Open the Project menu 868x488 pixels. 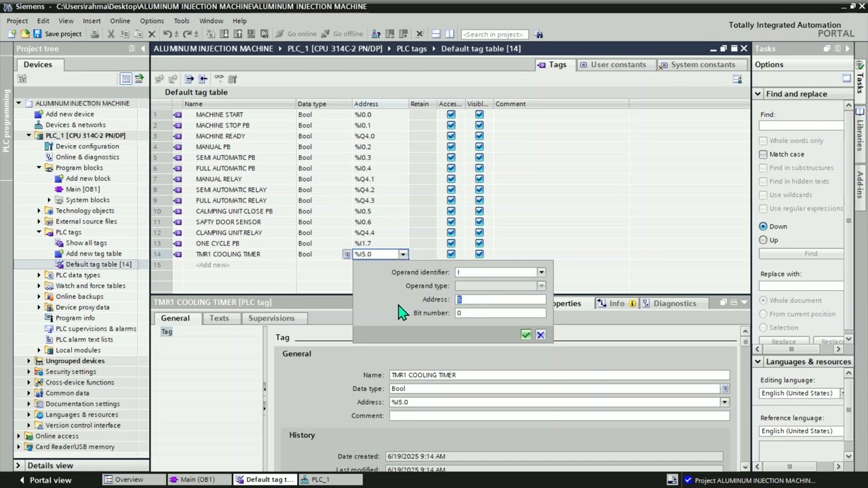[x=17, y=21]
